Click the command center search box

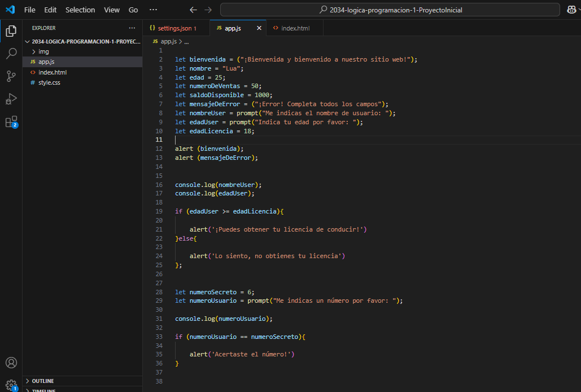click(x=390, y=10)
